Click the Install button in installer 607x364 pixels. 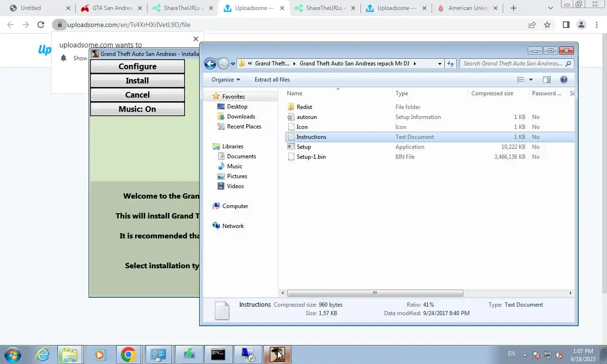tap(138, 81)
